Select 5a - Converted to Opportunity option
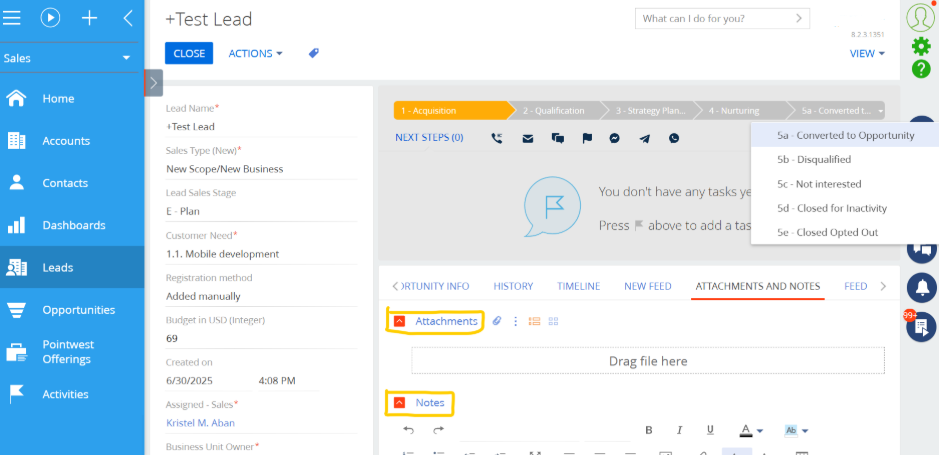The image size is (939, 456). (x=845, y=135)
